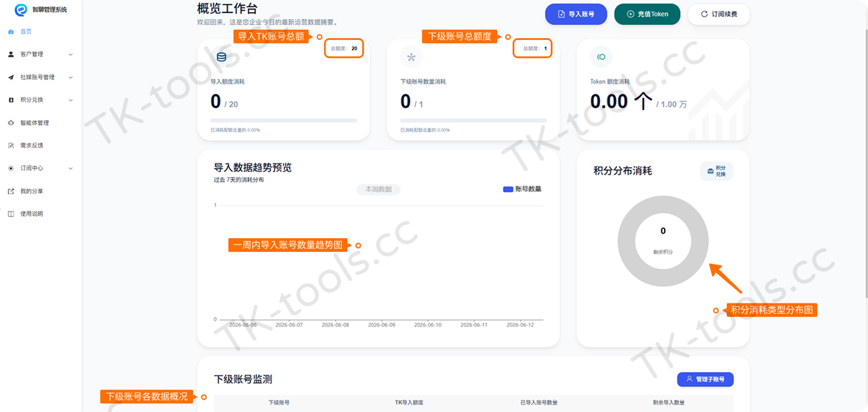
Task: Click the TK导入额度 table column header
Action: click(x=409, y=402)
